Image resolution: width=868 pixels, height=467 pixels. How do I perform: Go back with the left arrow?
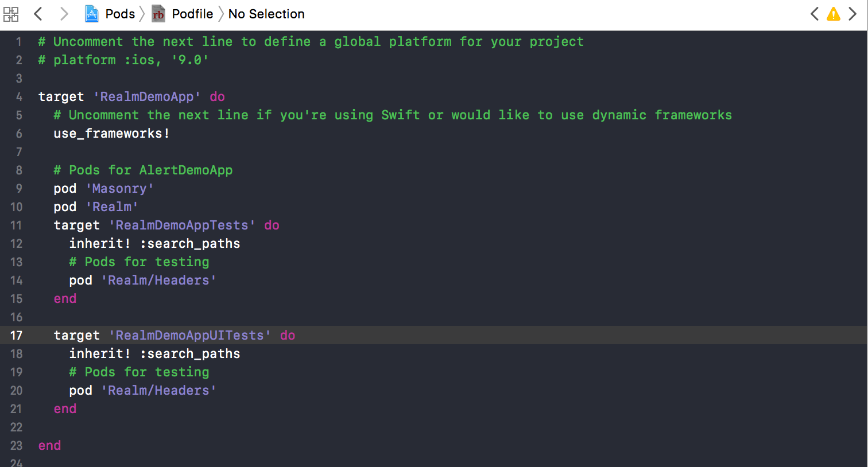(38, 14)
